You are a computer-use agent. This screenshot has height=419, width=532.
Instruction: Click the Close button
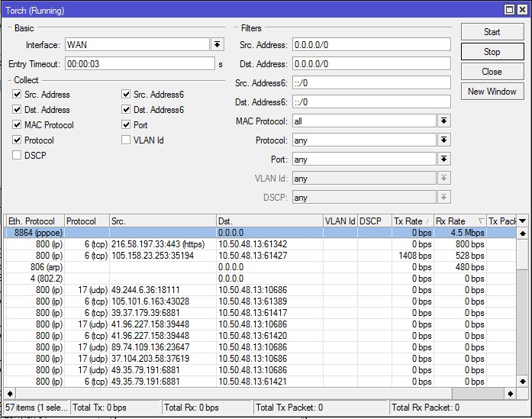point(492,72)
